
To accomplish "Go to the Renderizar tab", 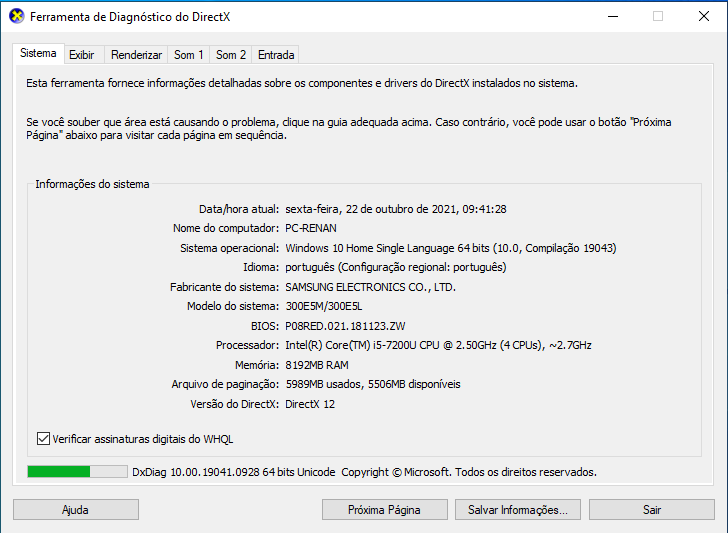I will [137, 55].
